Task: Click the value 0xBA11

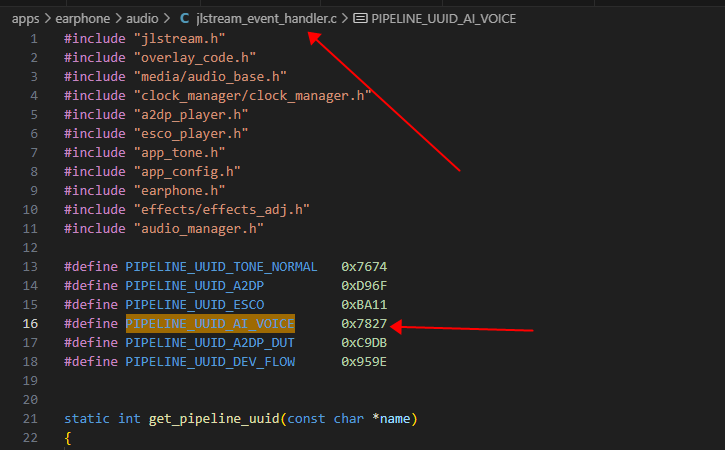Action: coord(364,304)
